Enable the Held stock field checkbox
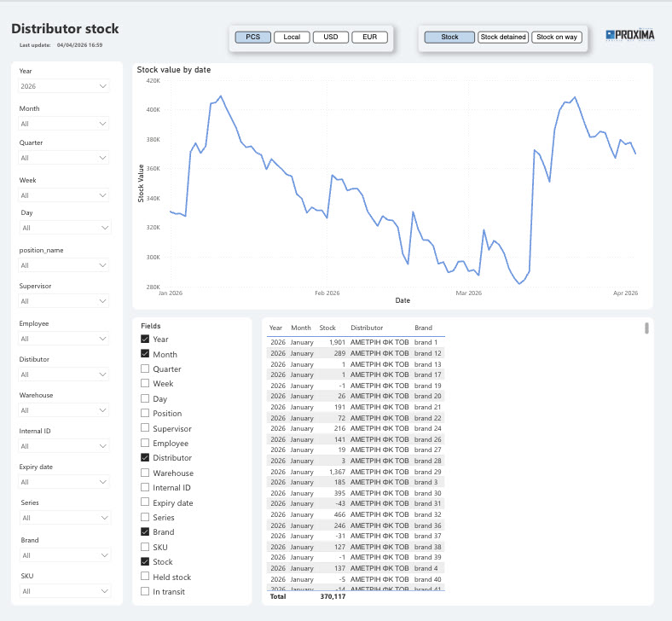The height and width of the screenshot is (621, 672). coord(145,577)
